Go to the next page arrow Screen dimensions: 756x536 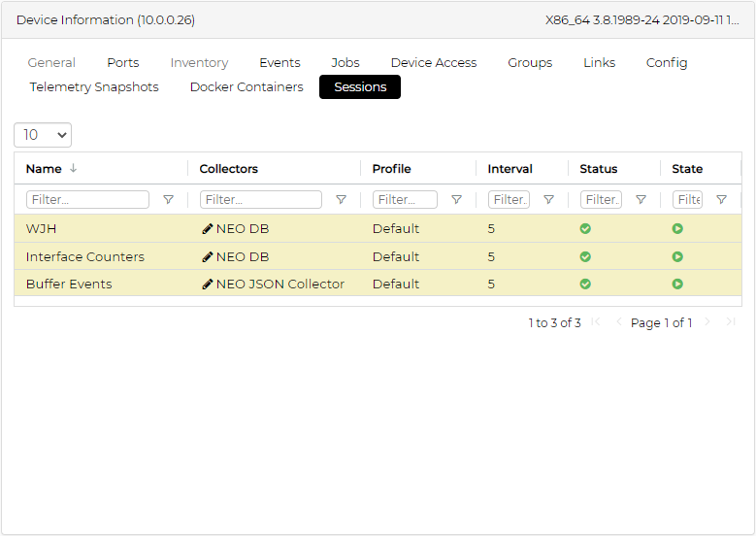pyautogui.click(x=707, y=322)
